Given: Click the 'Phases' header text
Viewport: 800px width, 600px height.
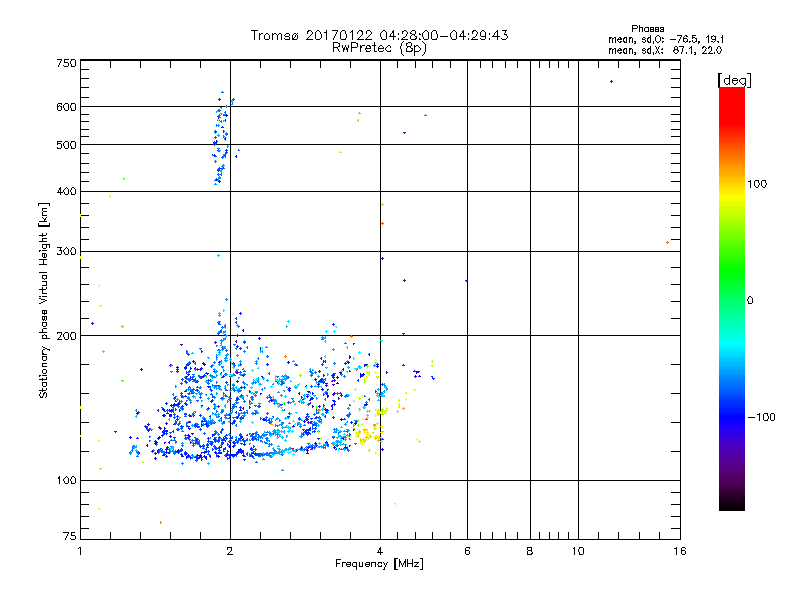Looking at the screenshot, I should [x=647, y=29].
